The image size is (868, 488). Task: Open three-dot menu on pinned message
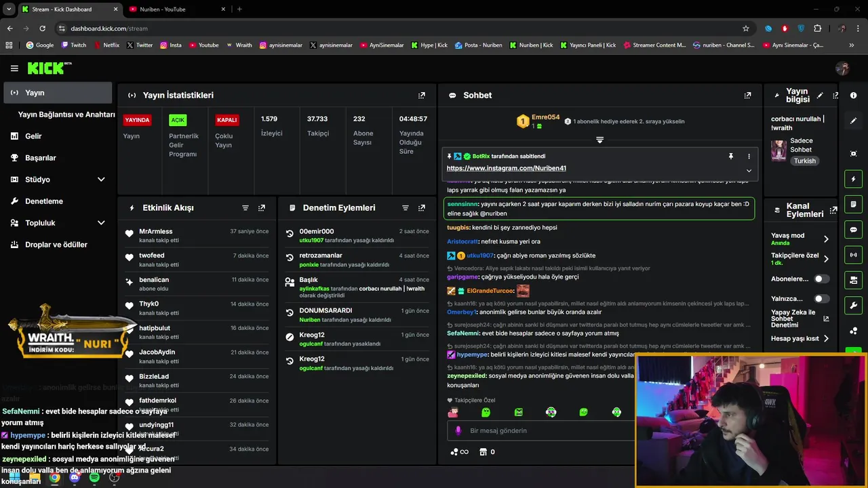click(749, 157)
